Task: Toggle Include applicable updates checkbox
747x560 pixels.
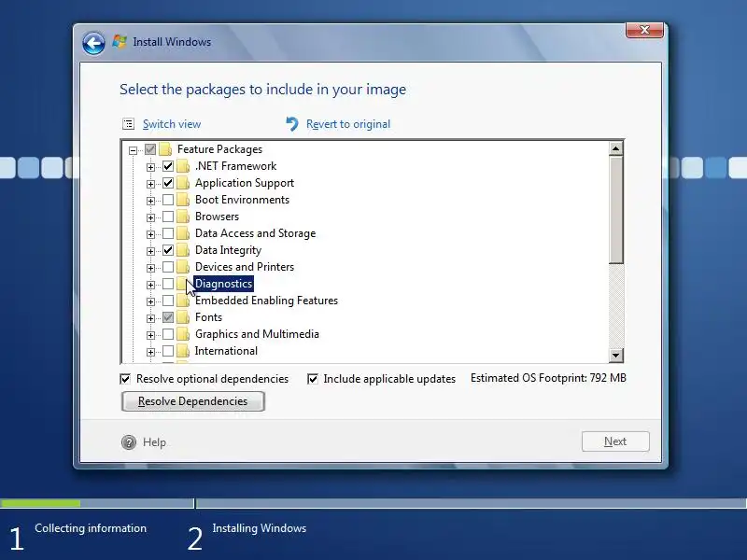Action: tap(313, 379)
